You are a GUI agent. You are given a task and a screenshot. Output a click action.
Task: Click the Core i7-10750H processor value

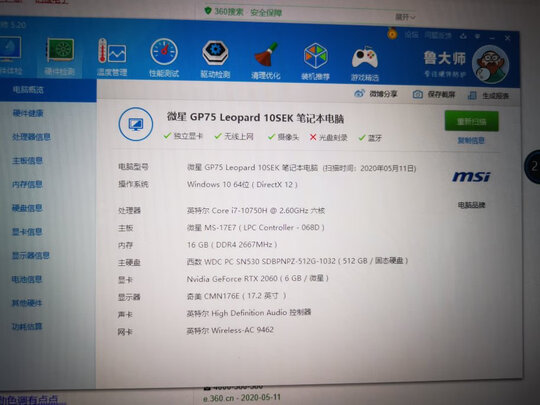(256, 210)
